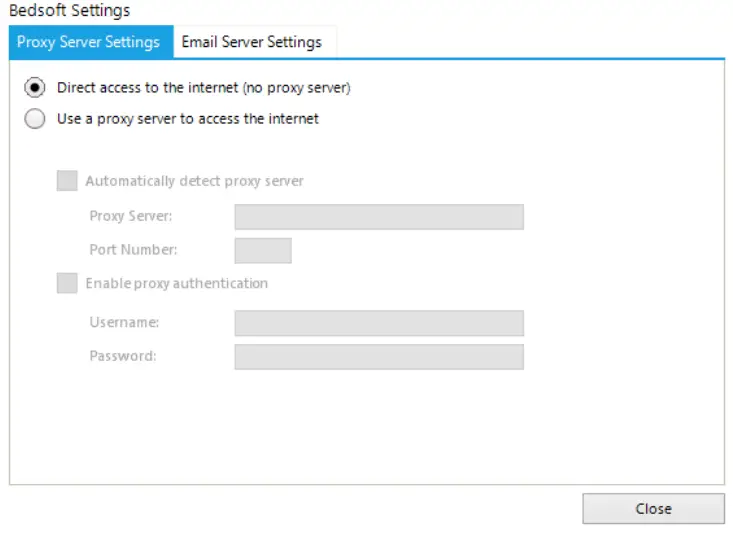
Task: Select Direct access to the internet option
Action: click(x=35, y=87)
